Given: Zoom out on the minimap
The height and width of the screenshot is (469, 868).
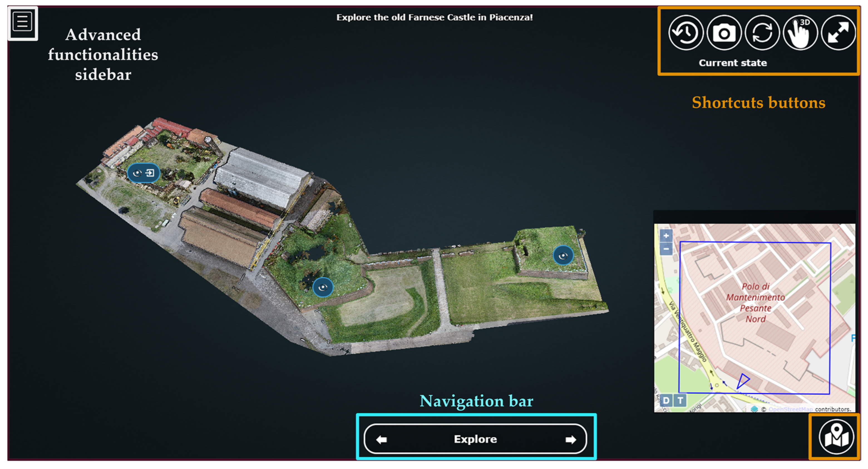Looking at the screenshot, I should [666, 249].
